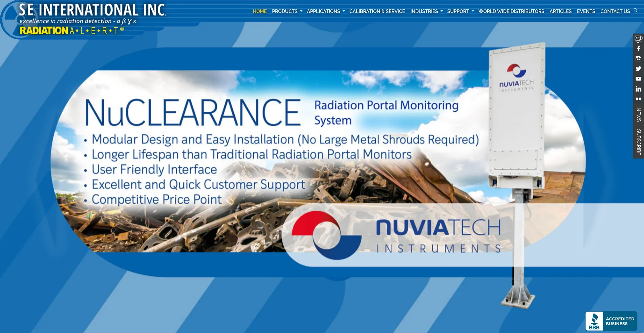This screenshot has width=644, height=333.
Task: Open the Articles page link
Action: [x=560, y=11]
